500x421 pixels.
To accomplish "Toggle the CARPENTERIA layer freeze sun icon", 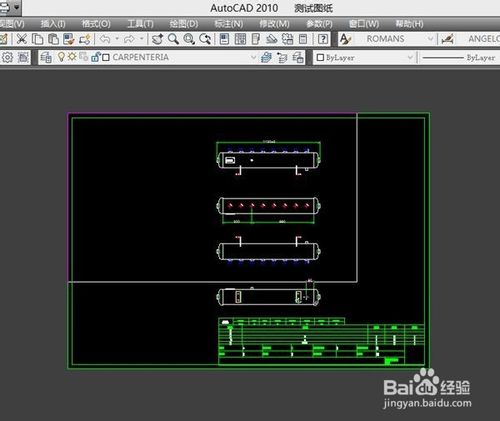I will click(x=72, y=57).
